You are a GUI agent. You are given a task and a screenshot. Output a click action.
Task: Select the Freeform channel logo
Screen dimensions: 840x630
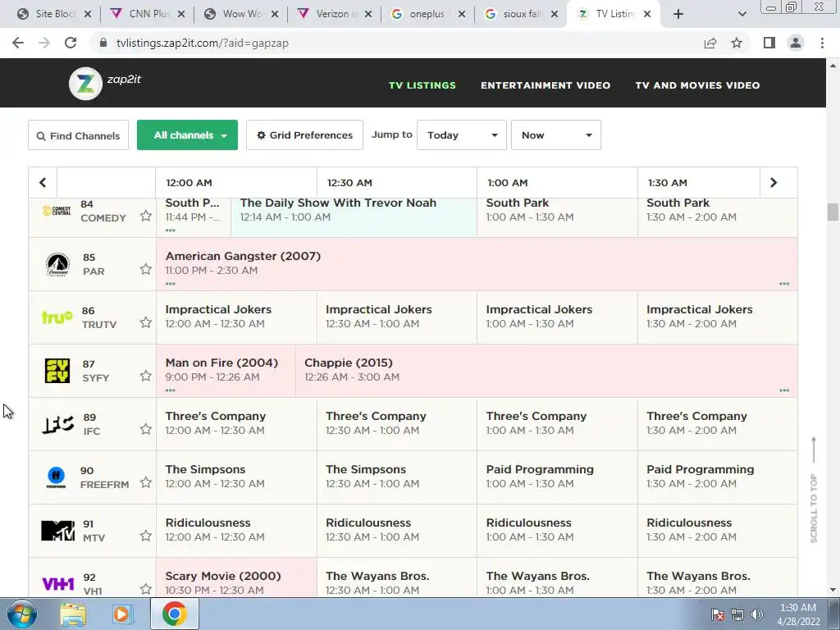57,477
